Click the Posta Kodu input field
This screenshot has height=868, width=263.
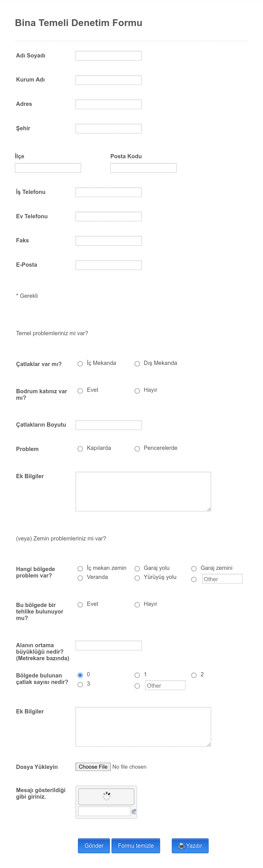tap(143, 168)
